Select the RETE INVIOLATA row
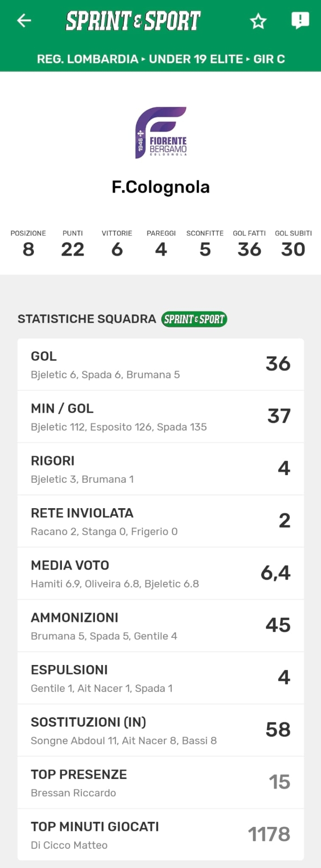The image size is (321, 868). pos(160,521)
